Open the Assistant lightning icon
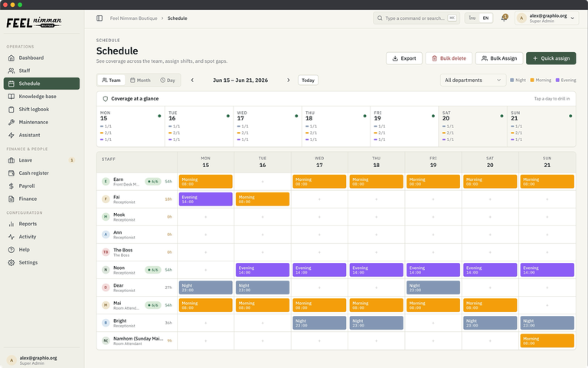Screen dimensions: 588x368 tap(11, 135)
